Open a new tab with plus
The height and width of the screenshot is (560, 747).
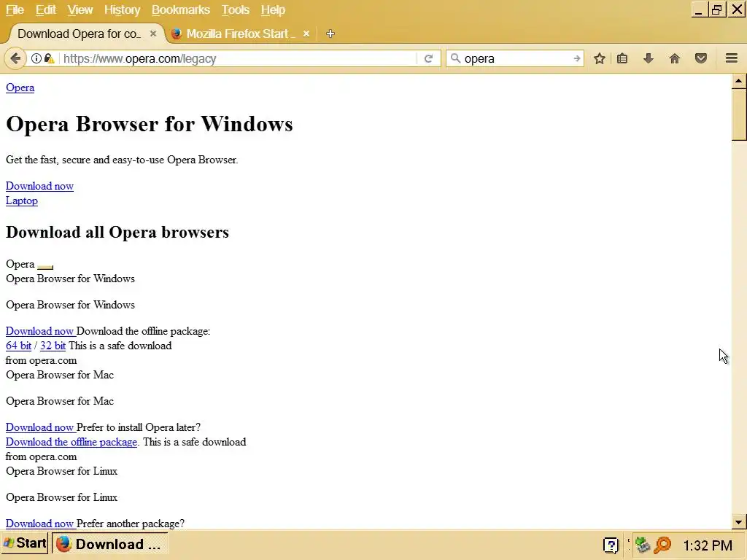click(x=330, y=34)
